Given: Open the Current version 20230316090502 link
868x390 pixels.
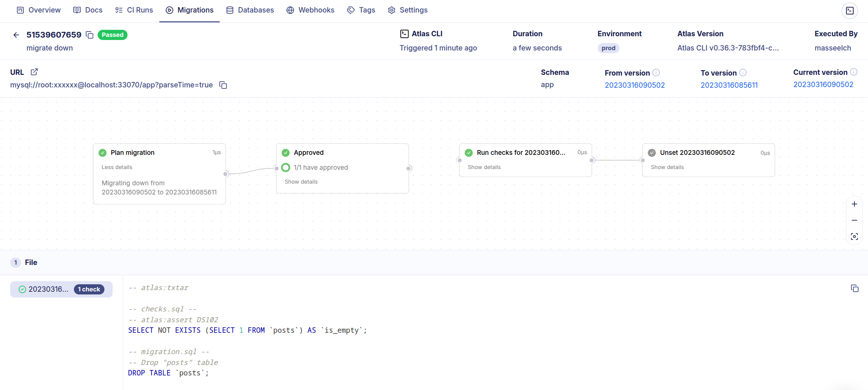Looking at the screenshot, I should click(823, 84).
